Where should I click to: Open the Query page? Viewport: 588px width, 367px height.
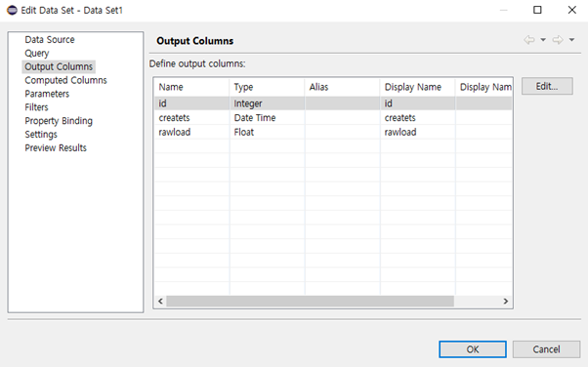[x=37, y=54]
